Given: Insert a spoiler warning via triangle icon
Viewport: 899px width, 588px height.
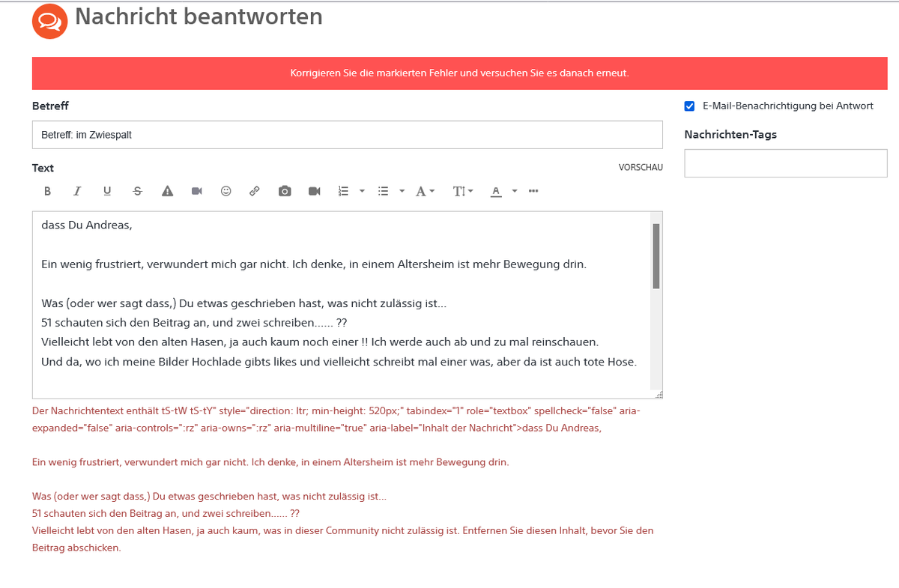Looking at the screenshot, I should [168, 191].
